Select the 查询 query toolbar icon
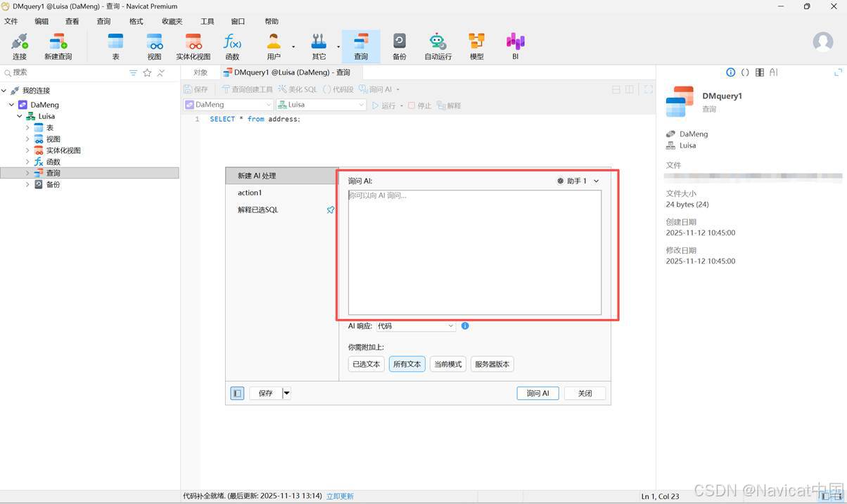This screenshot has width=847, height=504. click(x=361, y=46)
